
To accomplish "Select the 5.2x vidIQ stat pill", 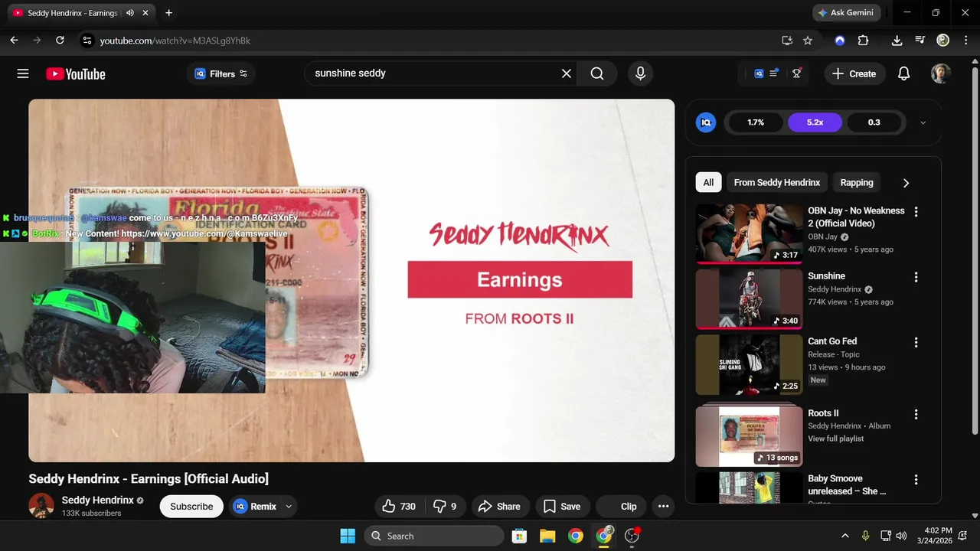I will (x=815, y=122).
